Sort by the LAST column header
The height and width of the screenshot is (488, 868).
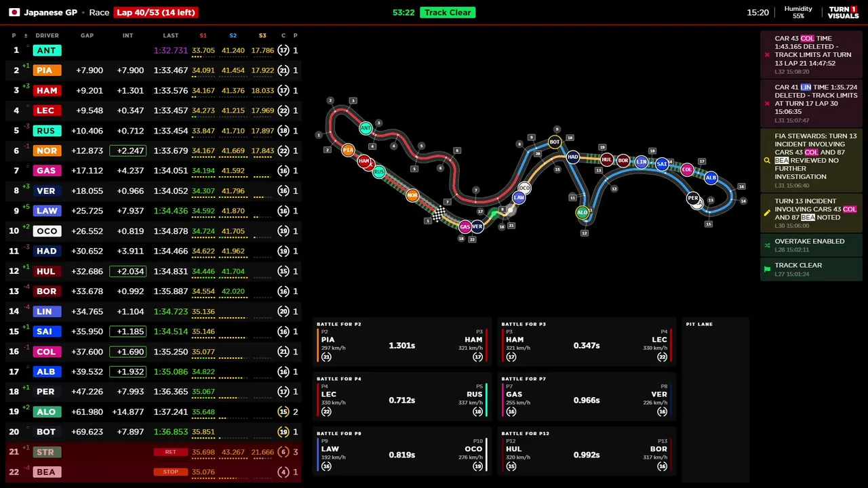coord(171,35)
